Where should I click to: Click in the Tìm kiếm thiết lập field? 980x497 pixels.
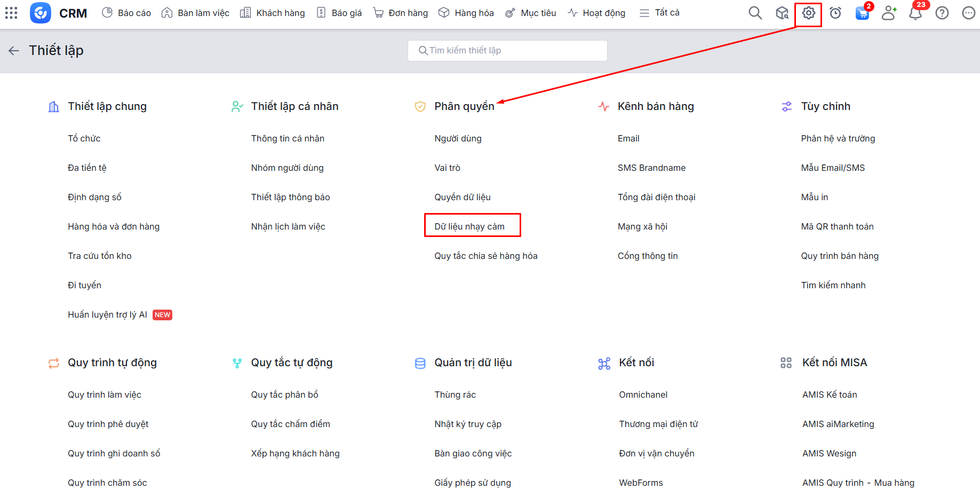507,51
